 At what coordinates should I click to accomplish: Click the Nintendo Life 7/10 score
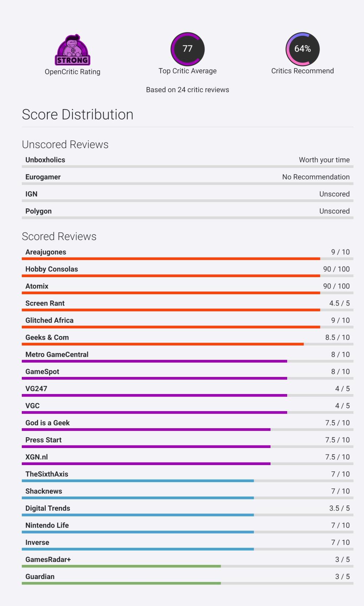coord(340,526)
